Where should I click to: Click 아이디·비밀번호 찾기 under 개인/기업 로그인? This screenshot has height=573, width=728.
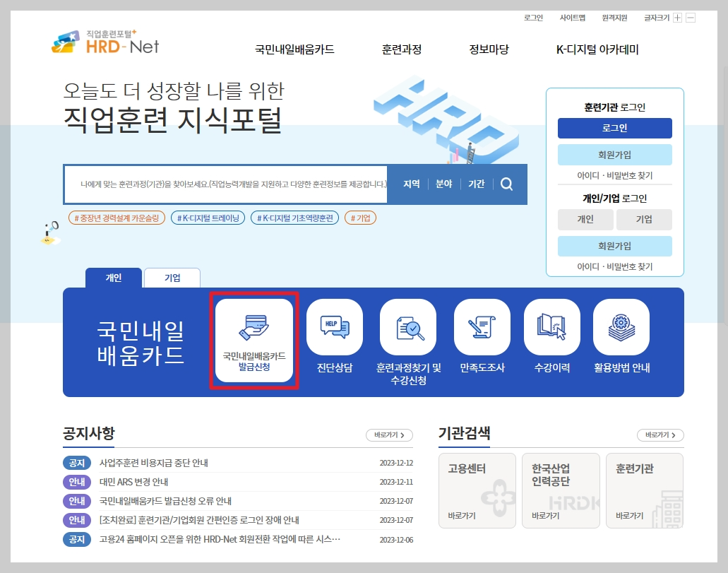615,267
